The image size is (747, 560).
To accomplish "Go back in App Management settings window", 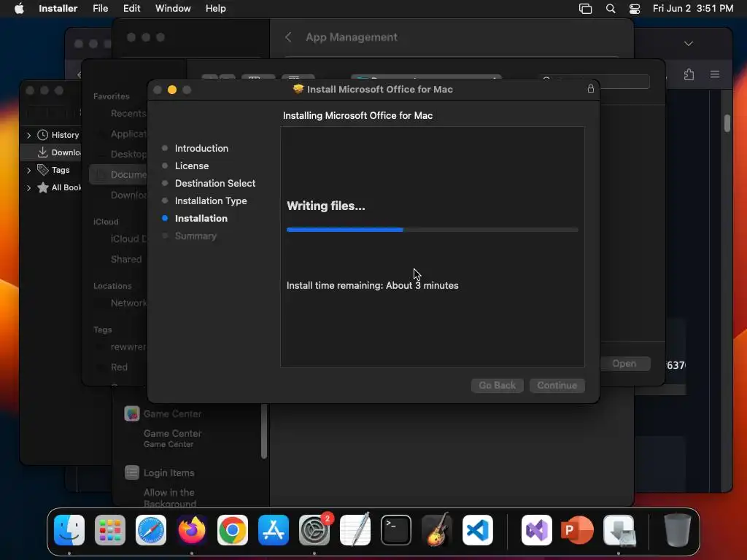I will [x=287, y=37].
